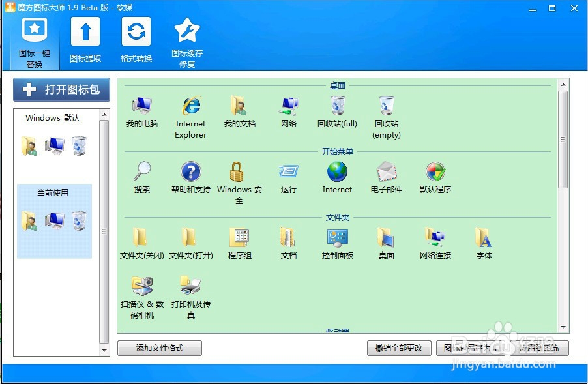Select the 格式转换 (format conversion) tool
The image size is (588, 384).
click(136, 41)
